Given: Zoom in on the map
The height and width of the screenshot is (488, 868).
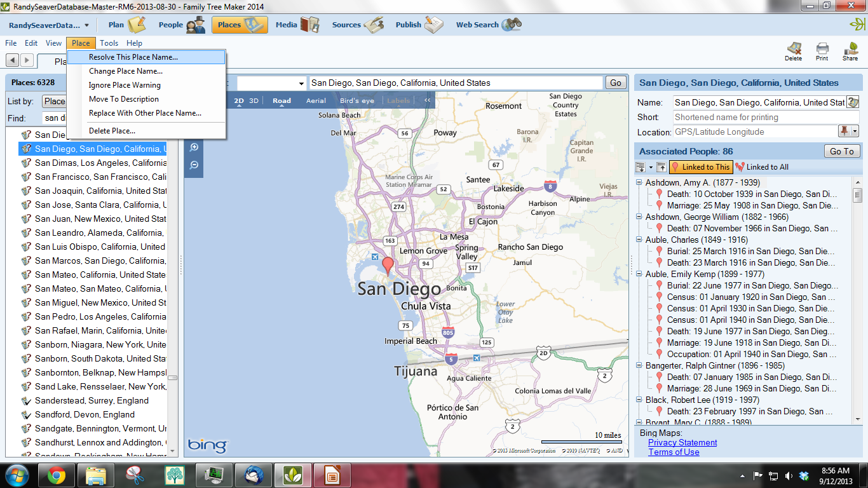Looking at the screenshot, I should (194, 147).
